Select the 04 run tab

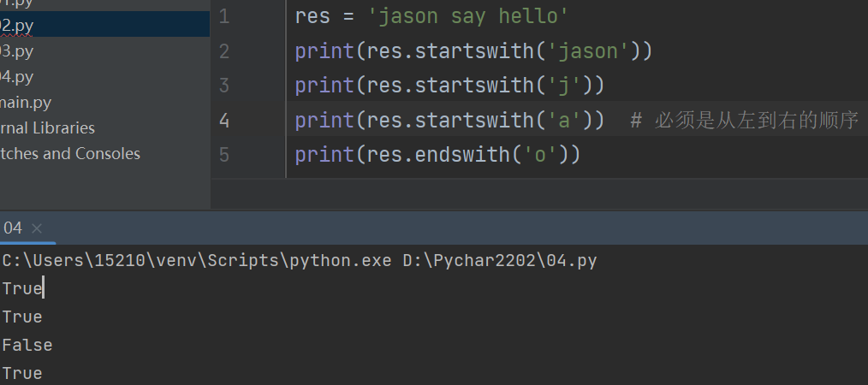[13, 228]
